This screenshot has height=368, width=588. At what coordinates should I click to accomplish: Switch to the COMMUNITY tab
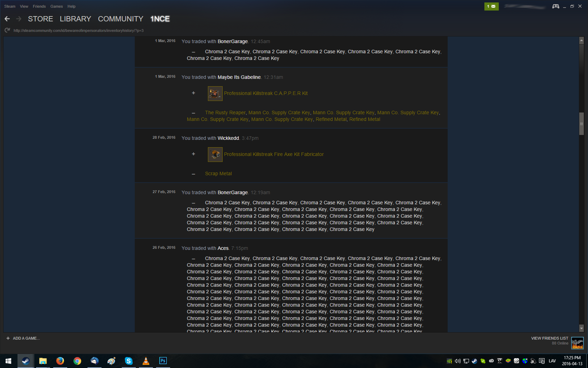pos(120,19)
